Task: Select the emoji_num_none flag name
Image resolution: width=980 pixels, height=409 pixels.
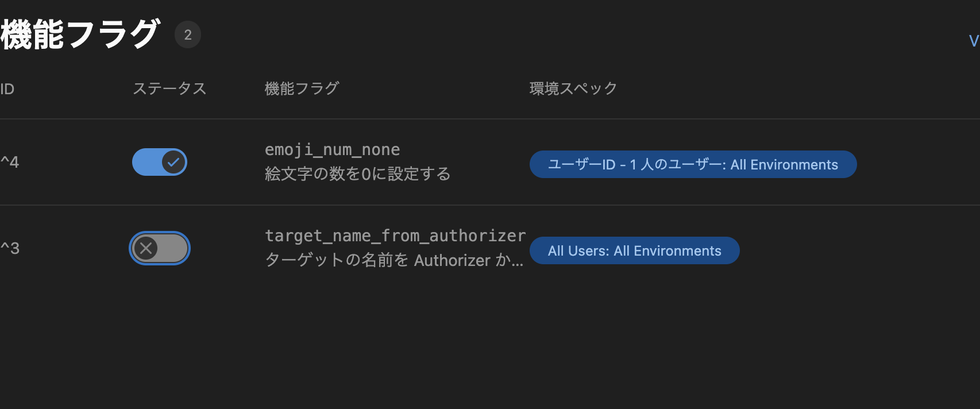Action: 332,149
